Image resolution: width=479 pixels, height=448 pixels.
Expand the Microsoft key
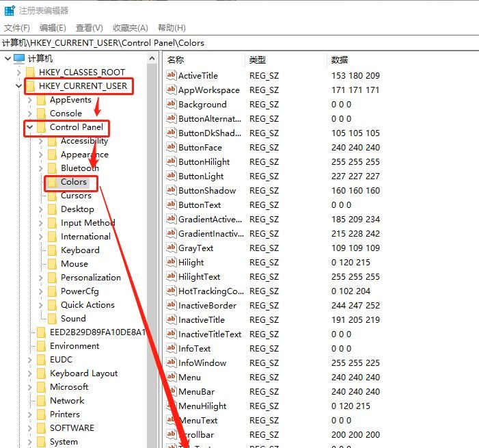click(x=29, y=387)
